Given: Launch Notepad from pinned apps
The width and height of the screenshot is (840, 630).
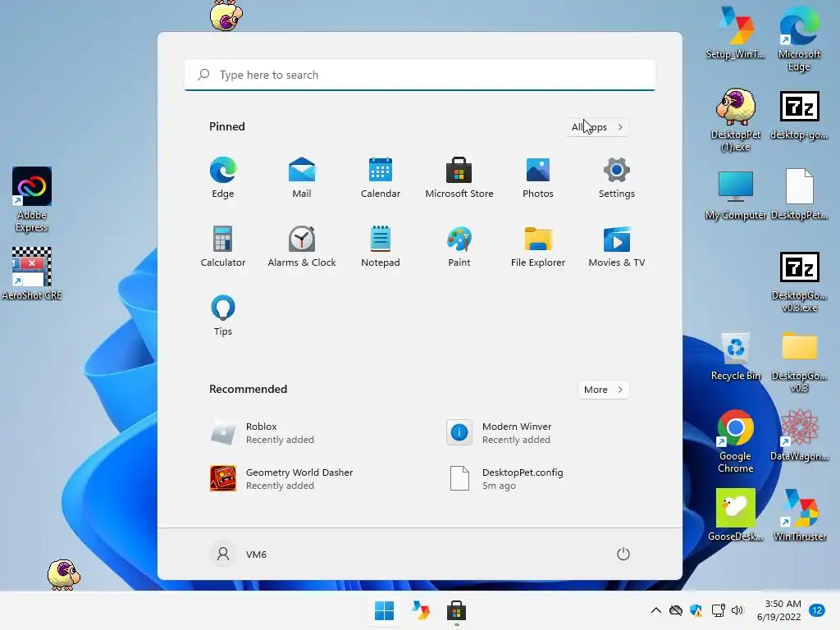Looking at the screenshot, I should (x=381, y=246).
